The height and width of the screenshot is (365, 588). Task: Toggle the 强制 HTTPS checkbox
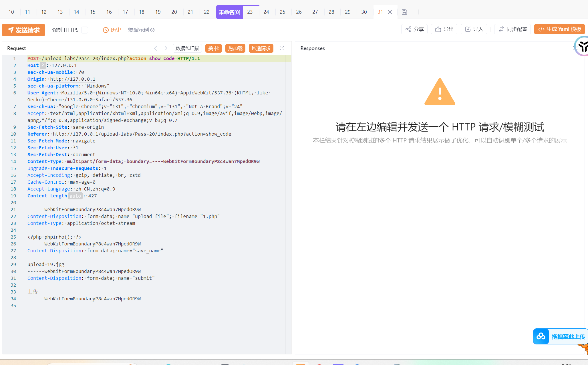click(85, 30)
